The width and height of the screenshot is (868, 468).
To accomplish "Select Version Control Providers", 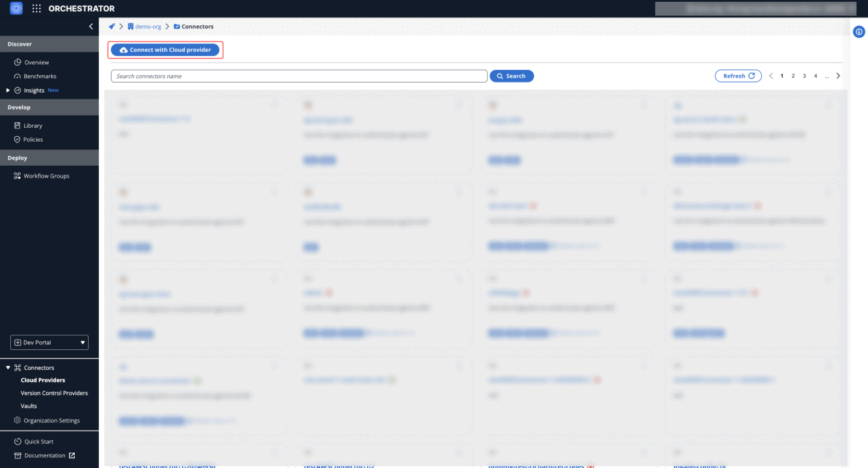I will click(54, 393).
